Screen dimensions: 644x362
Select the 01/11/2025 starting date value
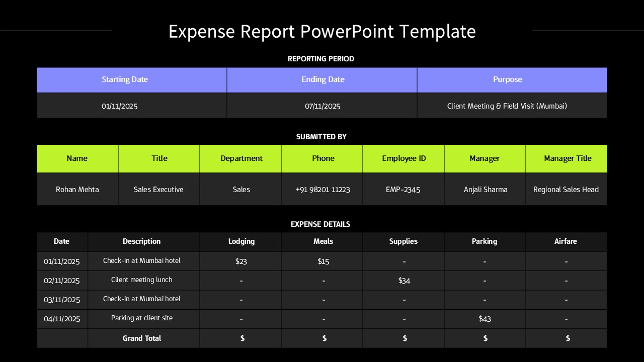tap(119, 106)
